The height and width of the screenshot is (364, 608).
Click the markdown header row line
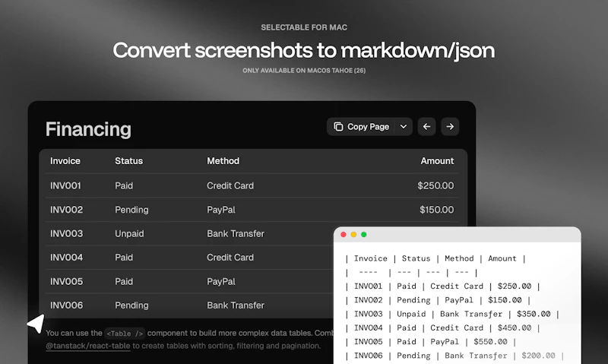pyautogui.click(x=435, y=258)
